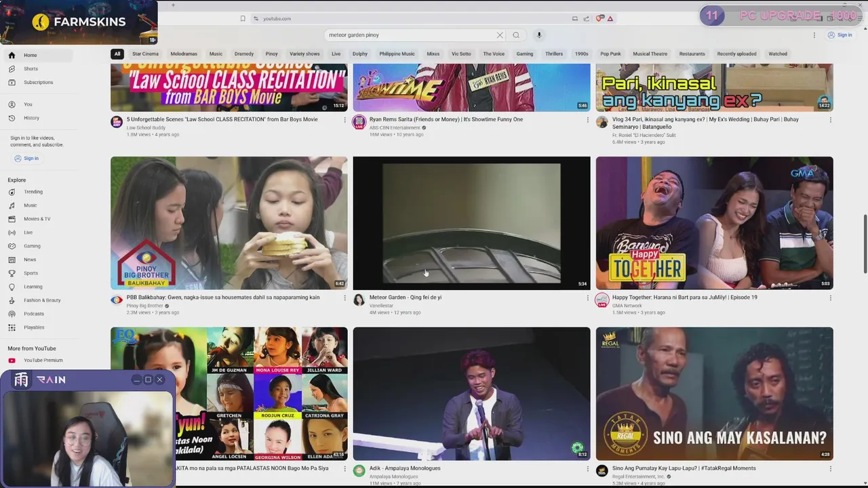Screen dimensions: 868x488
Task: Select the Dolphy chip
Action: [360, 54]
